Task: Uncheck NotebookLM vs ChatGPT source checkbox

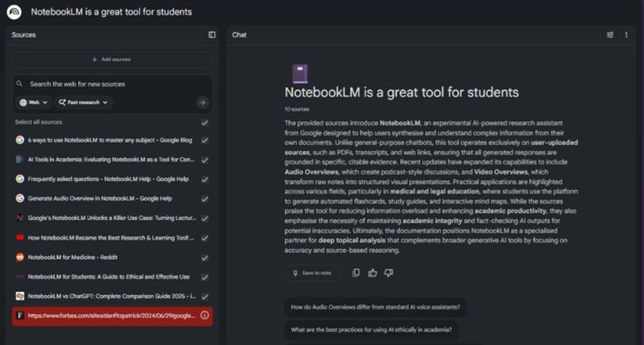Action: [x=204, y=297]
